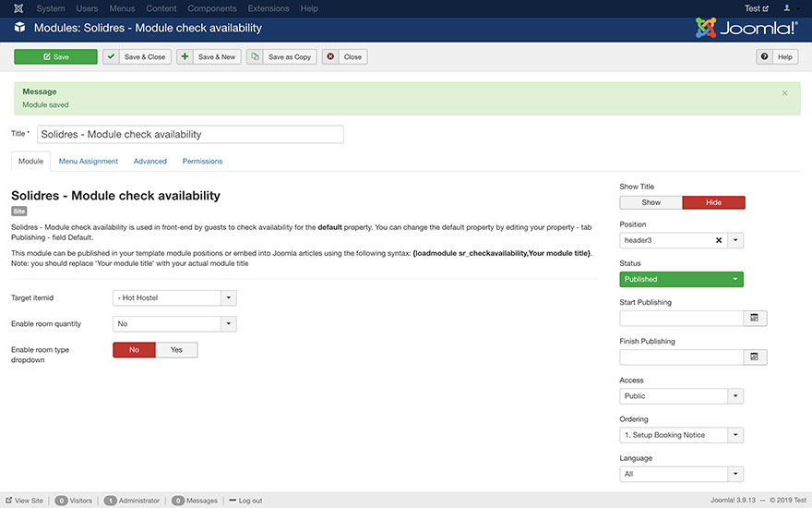This screenshot has height=508, width=812.
Task: Open the Users menu
Action: point(87,8)
